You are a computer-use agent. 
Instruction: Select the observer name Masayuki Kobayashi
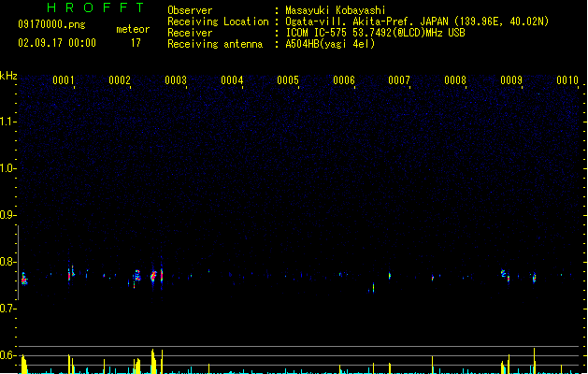pyautogui.click(x=336, y=10)
